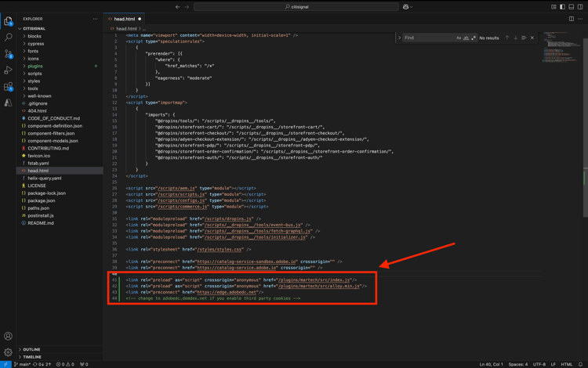Viewport: 588px width, 368px height.
Task: Open the Source Control view
Action: tap(9, 54)
